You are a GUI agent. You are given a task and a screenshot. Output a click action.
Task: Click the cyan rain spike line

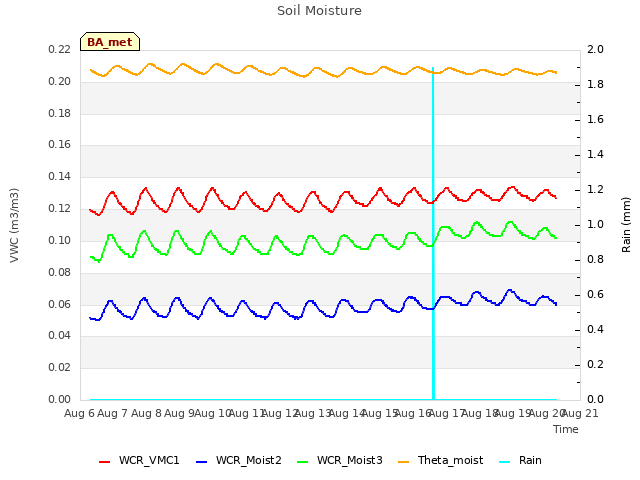click(x=433, y=233)
